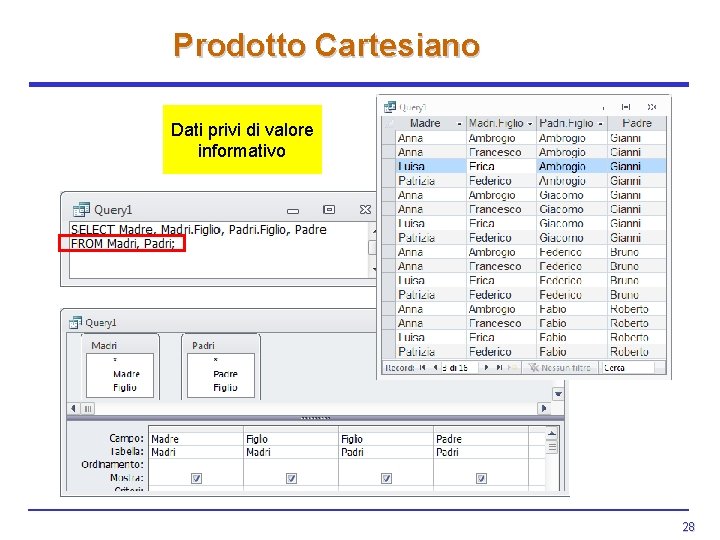This screenshot has width=720, height=540.
Task: Toggle Mostra checkbox for Figlio of Padri
Action: pos(386,478)
